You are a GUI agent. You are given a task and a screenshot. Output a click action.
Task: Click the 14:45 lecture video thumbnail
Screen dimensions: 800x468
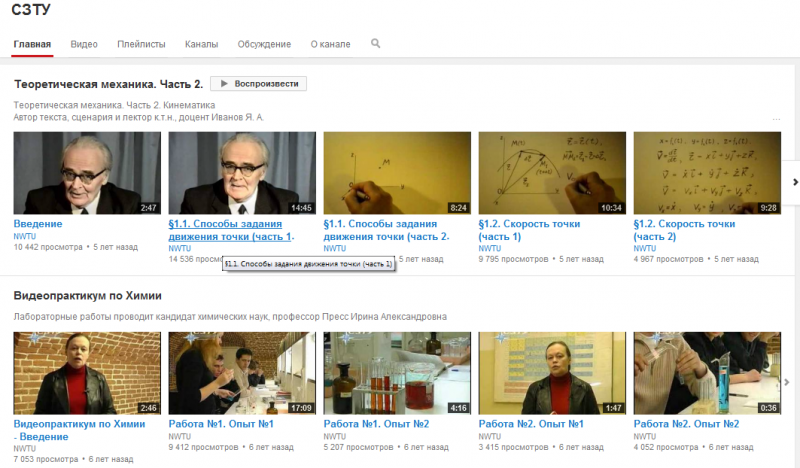click(242, 173)
